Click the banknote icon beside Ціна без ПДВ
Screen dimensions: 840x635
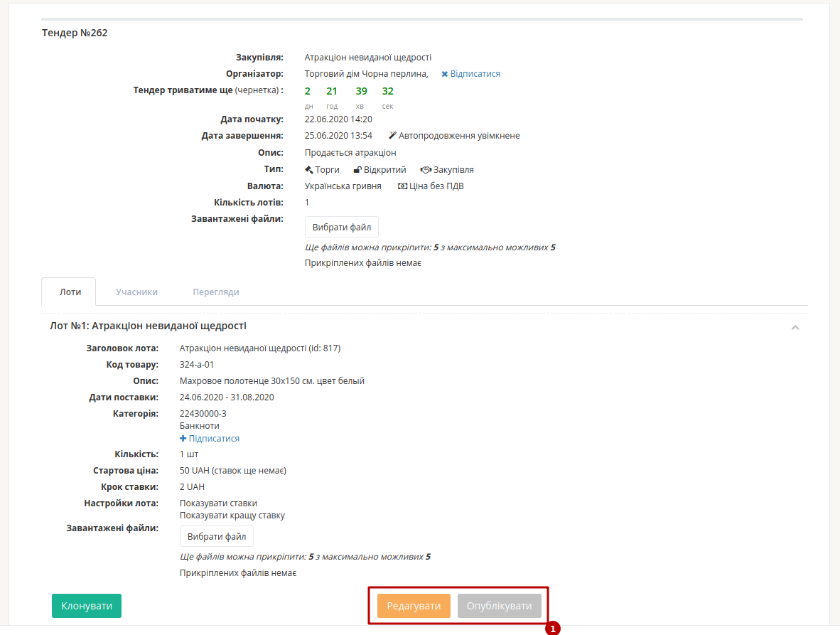click(402, 186)
